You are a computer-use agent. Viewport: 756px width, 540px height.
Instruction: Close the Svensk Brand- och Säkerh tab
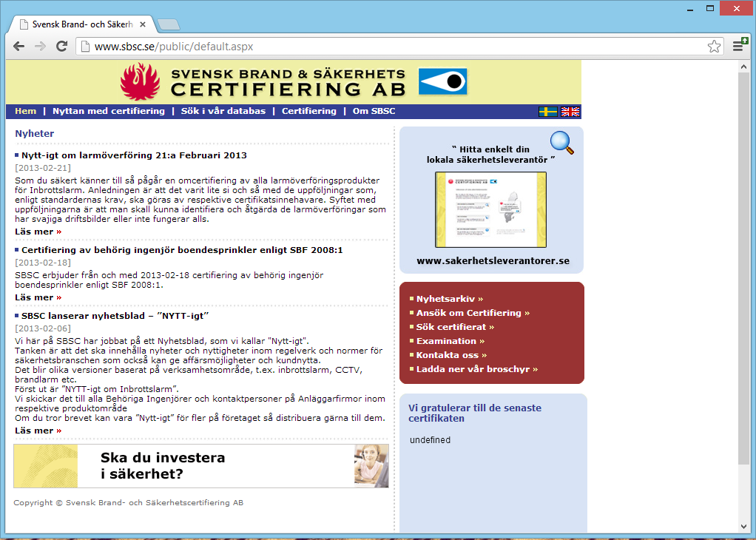(x=143, y=24)
